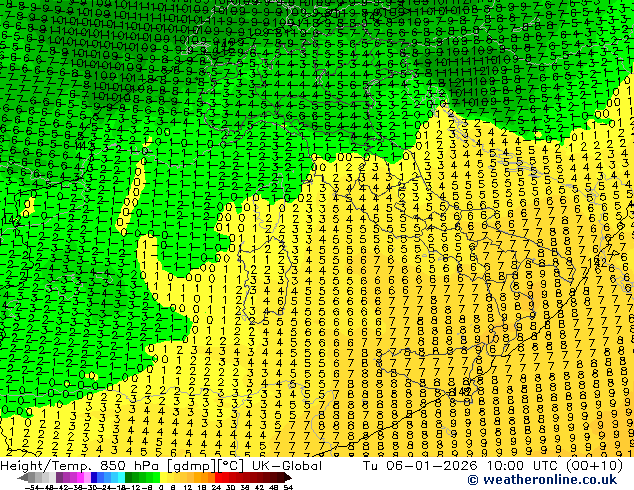Pick the yellow swatch right of the 0 label
The width and height of the screenshot is (634, 490).
coord(163,477)
